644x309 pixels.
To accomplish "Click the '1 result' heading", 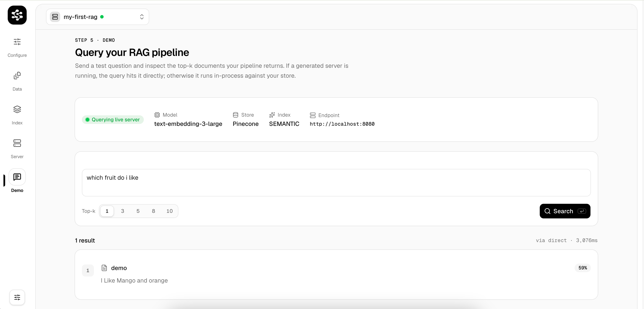I will pyautogui.click(x=85, y=240).
